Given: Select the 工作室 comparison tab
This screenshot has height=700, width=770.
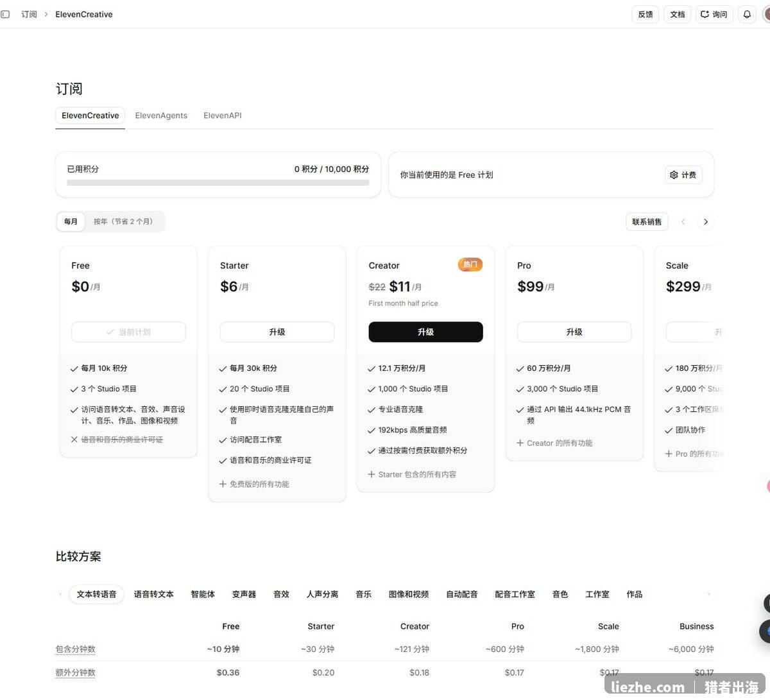Looking at the screenshot, I should coord(597,594).
